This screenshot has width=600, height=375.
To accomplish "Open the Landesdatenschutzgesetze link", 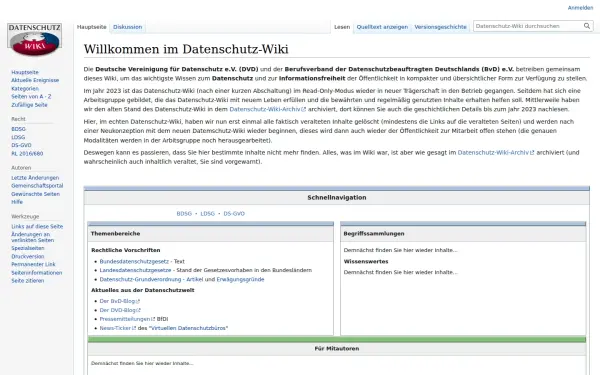I will (x=135, y=270).
